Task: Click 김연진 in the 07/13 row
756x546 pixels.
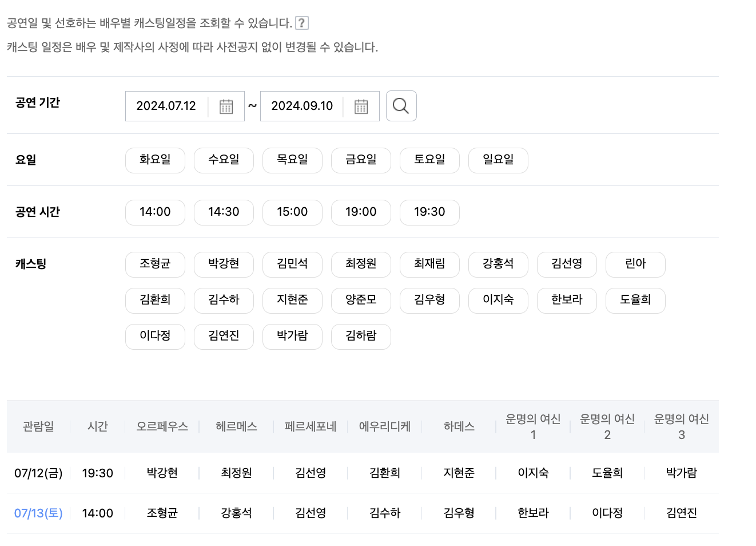Action: [682, 513]
